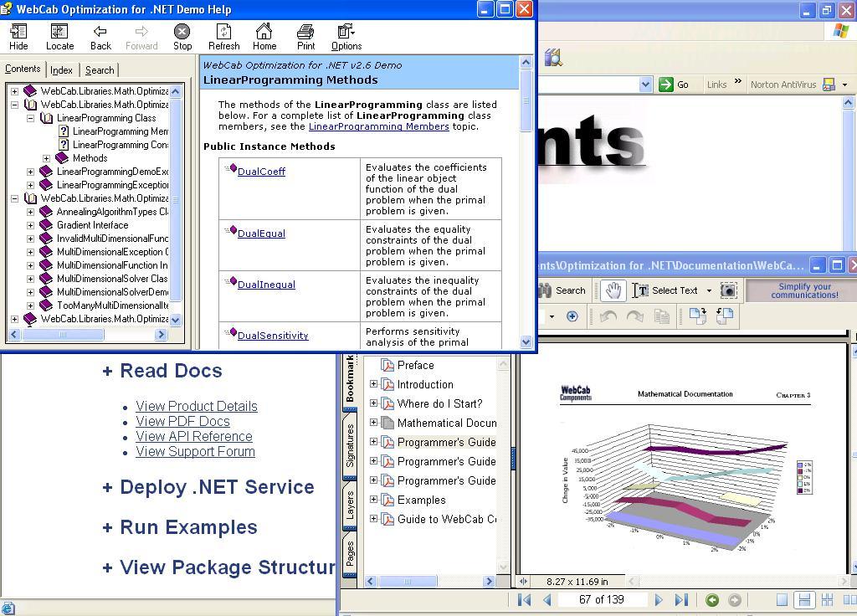Open the Signatures side tab
Image resolution: width=857 pixels, height=616 pixels.
point(350,445)
